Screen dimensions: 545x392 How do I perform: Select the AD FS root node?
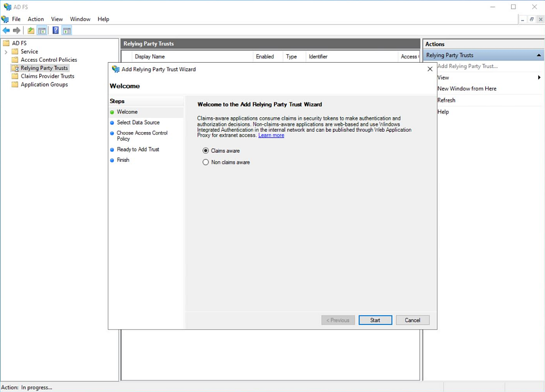coord(19,43)
